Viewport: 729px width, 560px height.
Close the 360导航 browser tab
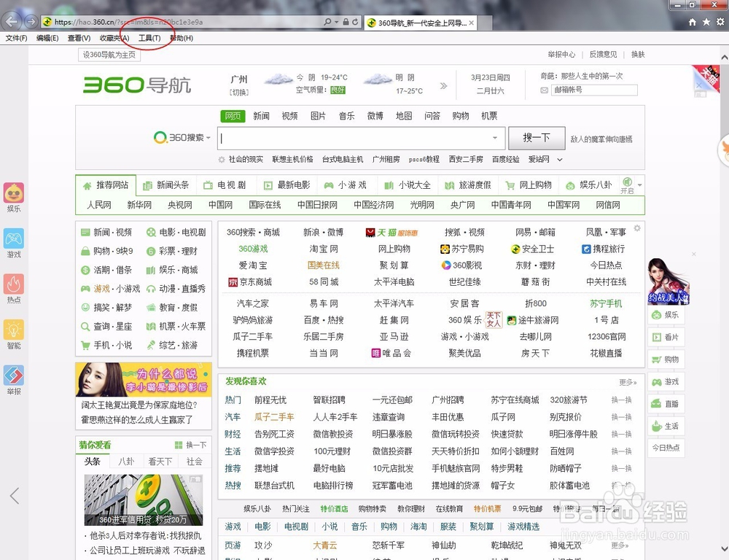pyautogui.click(x=471, y=23)
